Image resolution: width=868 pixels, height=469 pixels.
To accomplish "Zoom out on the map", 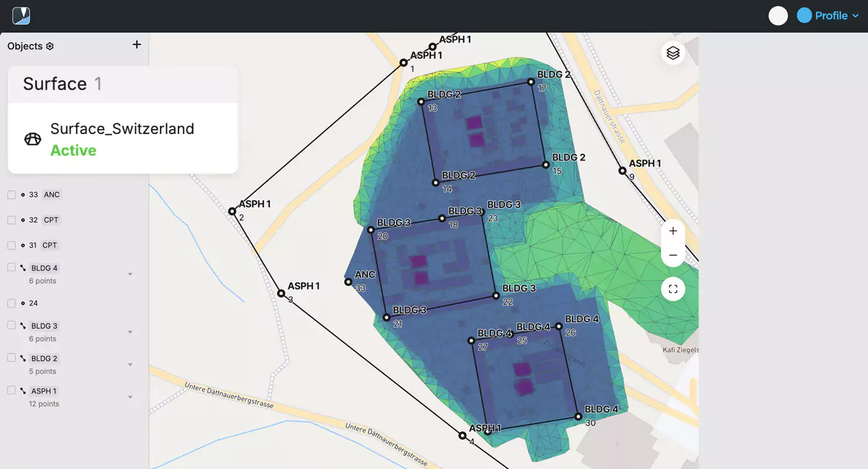I will click(x=673, y=255).
